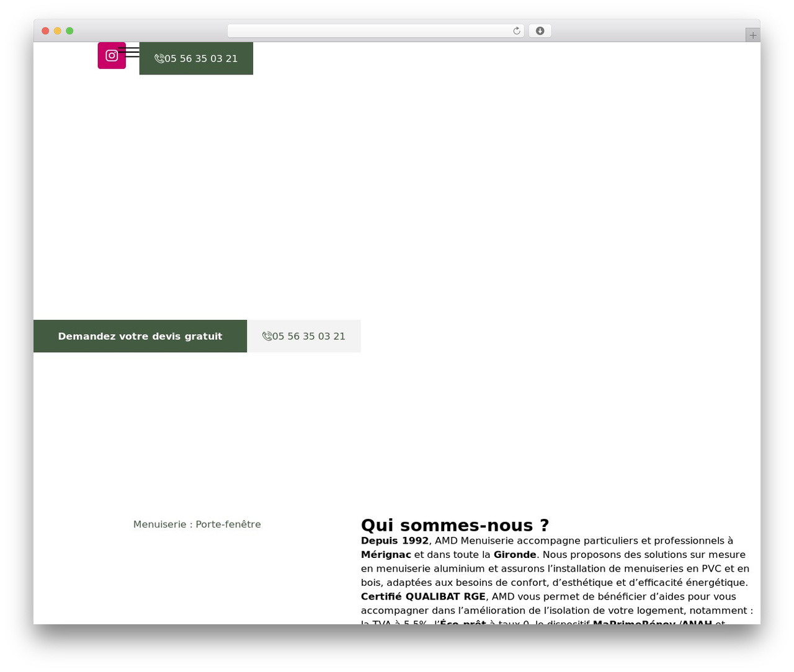The height and width of the screenshot is (672, 794).
Task: Click the Qui sommes-nous ? heading
Action: [x=455, y=525]
